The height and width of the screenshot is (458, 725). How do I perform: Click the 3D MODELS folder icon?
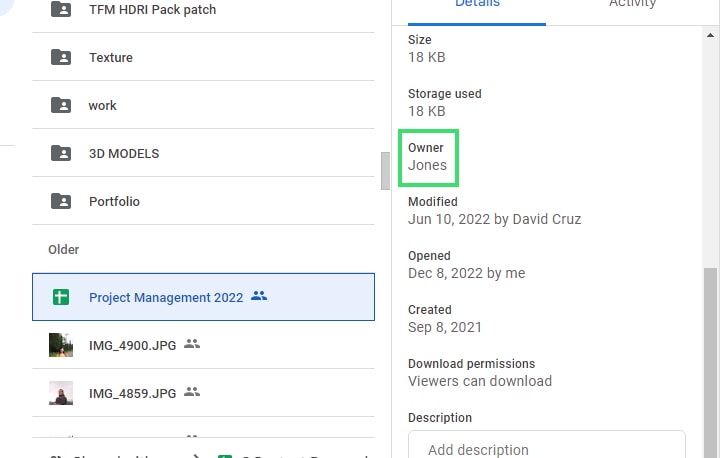pos(61,153)
